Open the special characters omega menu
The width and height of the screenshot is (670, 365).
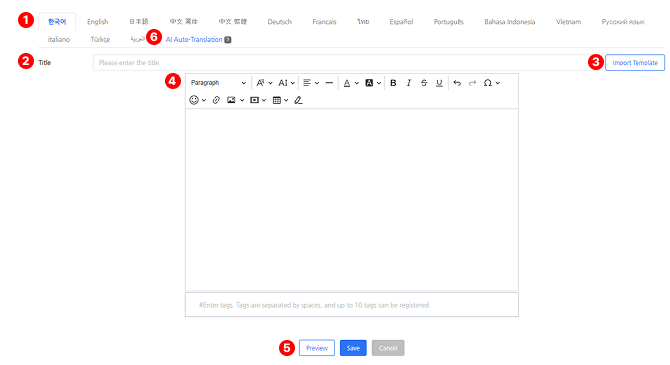click(491, 83)
